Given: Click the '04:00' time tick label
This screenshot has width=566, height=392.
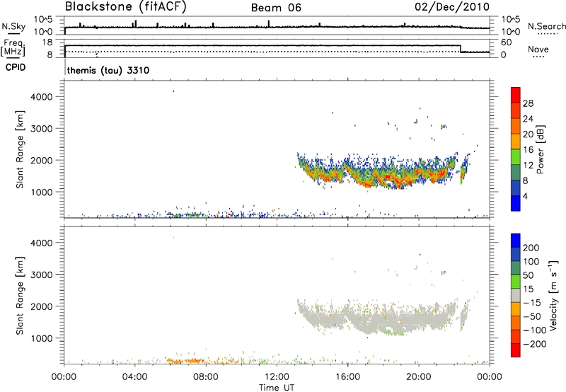Looking at the screenshot, I should click(x=134, y=377).
